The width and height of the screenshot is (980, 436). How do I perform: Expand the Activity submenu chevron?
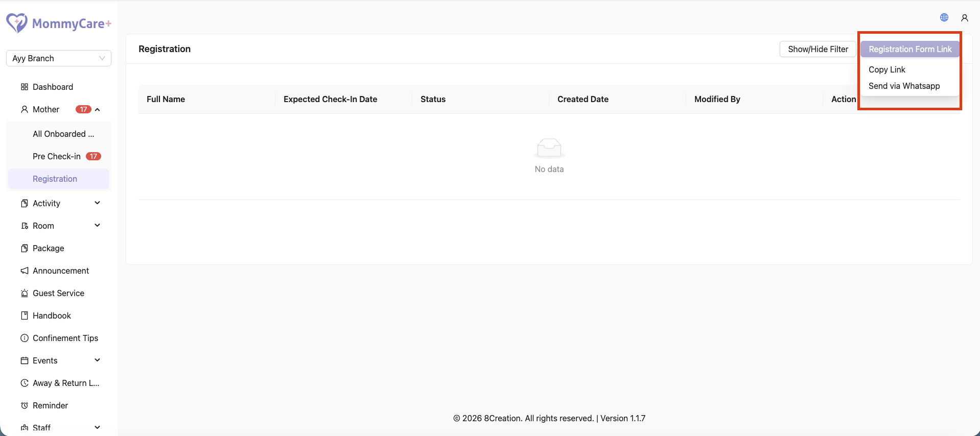click(98, 203)
